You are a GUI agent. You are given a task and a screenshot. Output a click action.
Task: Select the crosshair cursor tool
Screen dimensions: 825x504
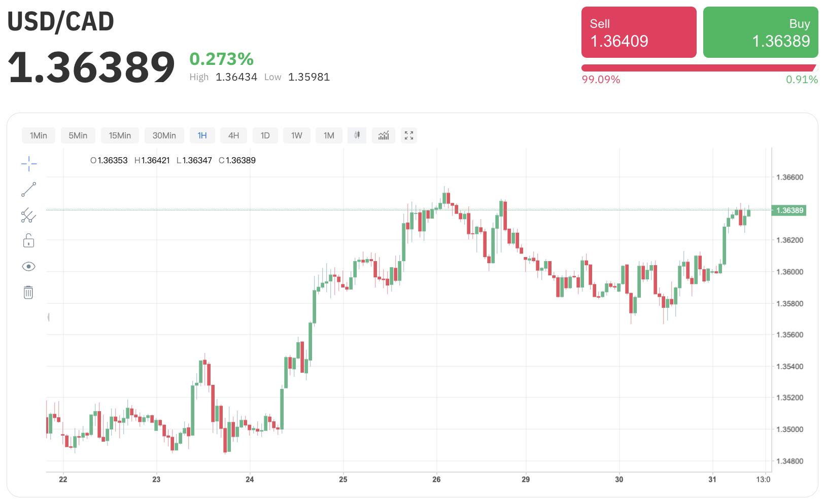29,163
